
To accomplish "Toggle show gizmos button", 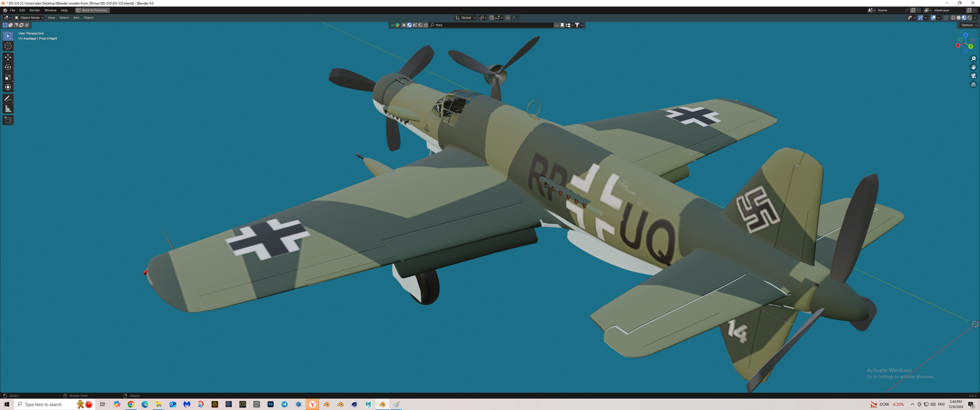I will click(x=921, y=17).
